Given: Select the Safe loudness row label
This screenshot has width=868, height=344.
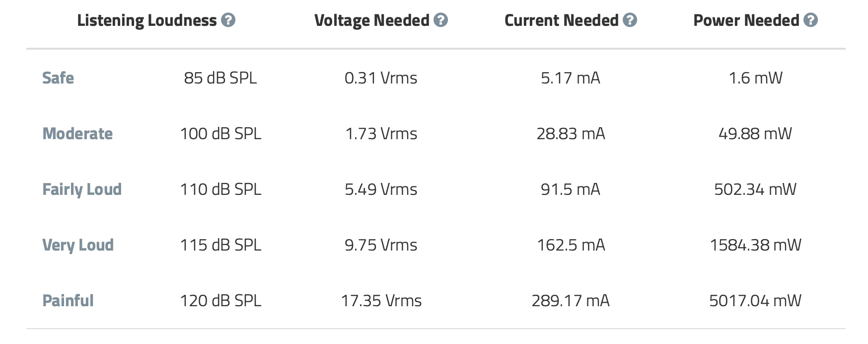Looking at the screenshot, I should coord(58,78).
